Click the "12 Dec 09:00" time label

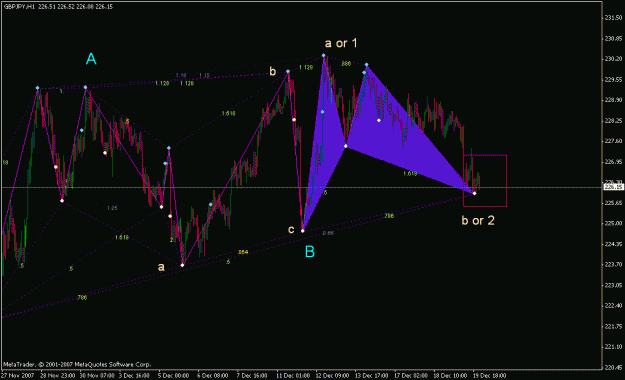tap(332, 376)
